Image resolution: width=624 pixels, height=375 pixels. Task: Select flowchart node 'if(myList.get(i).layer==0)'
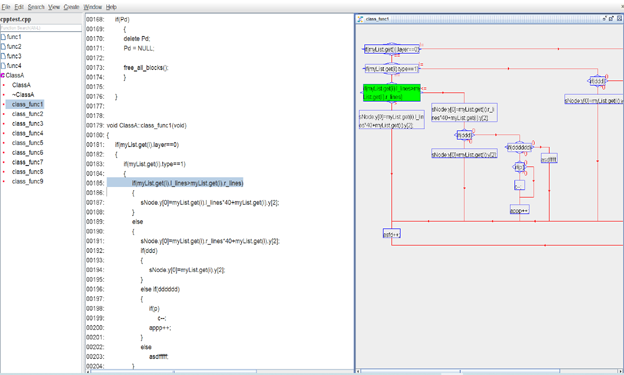click(392, 49)
